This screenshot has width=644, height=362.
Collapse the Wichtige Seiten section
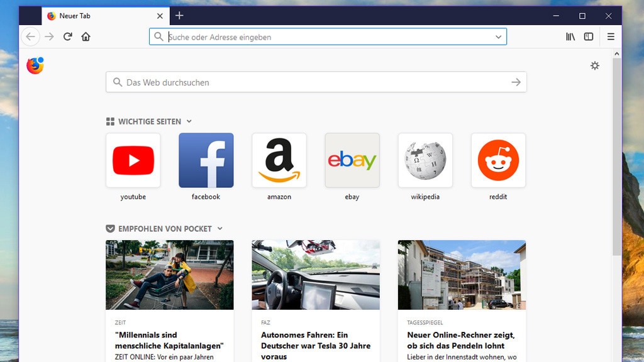coord(189,122)
